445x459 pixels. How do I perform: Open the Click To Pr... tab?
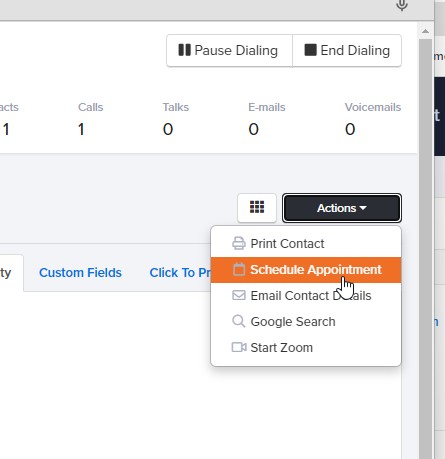click(180, 273)
